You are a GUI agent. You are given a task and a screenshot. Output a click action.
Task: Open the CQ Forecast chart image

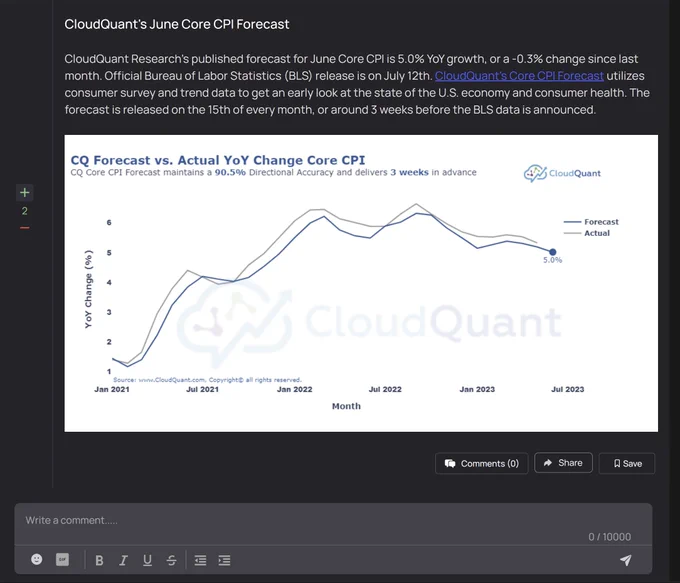click(361, 283)
